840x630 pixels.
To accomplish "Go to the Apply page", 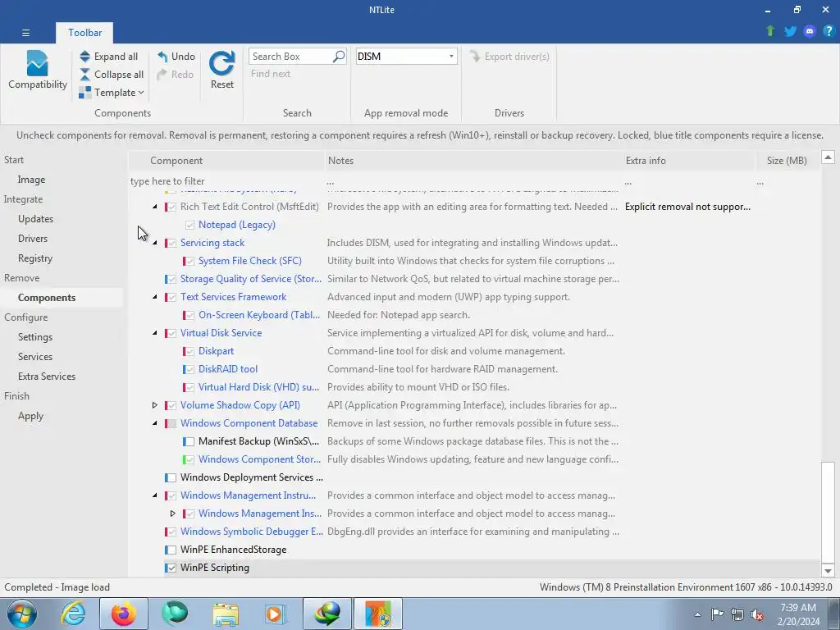I will coord(30,416).
